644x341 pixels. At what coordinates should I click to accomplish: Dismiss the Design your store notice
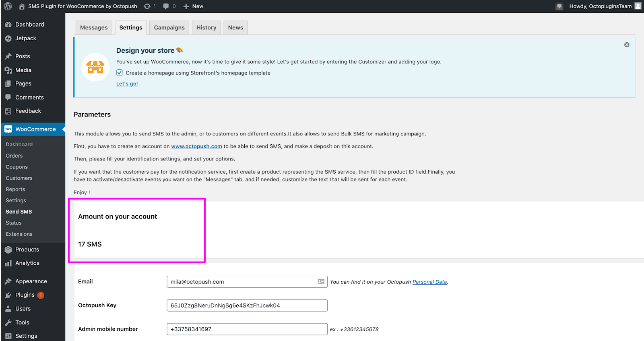pyautogui.click(x=627, y=45)
